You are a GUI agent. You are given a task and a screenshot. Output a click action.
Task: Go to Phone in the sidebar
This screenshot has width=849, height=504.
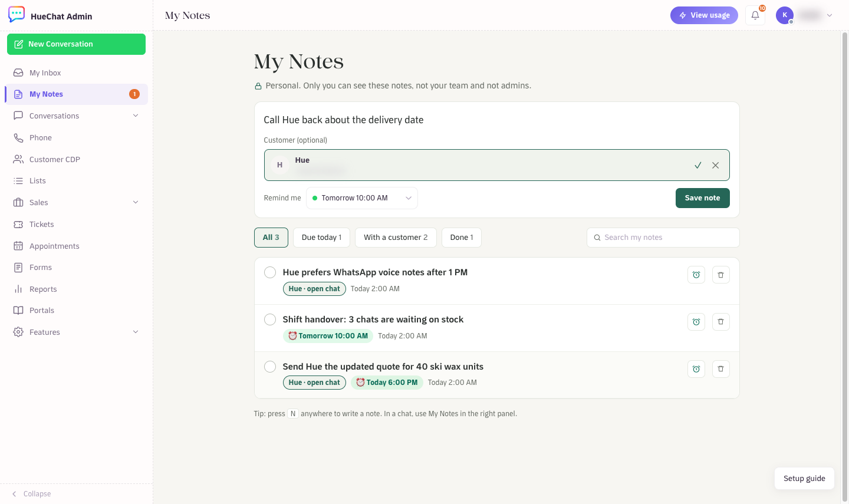pos(77,137)
